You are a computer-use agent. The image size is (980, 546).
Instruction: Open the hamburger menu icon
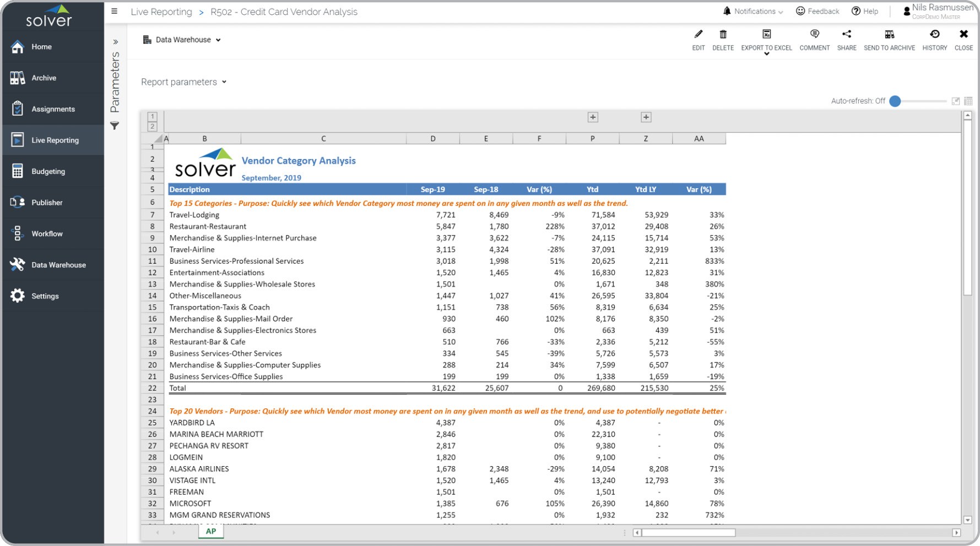(115, 12)
